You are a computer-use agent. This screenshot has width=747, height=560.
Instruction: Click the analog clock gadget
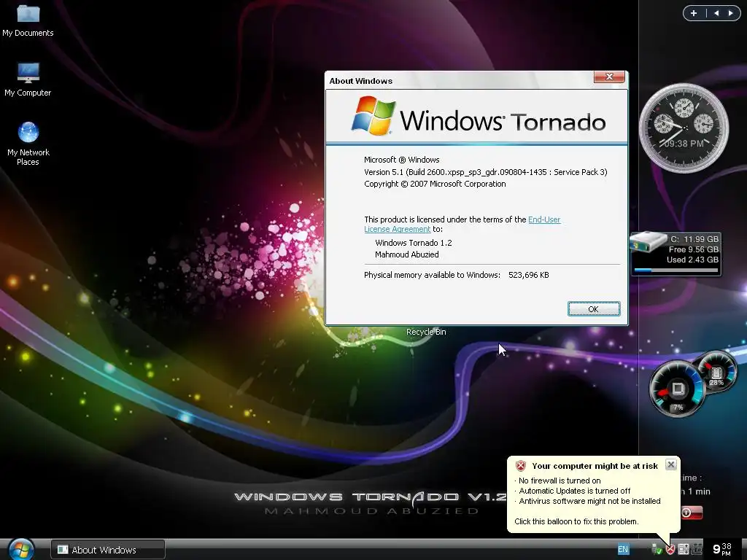(x=684, y=128)
